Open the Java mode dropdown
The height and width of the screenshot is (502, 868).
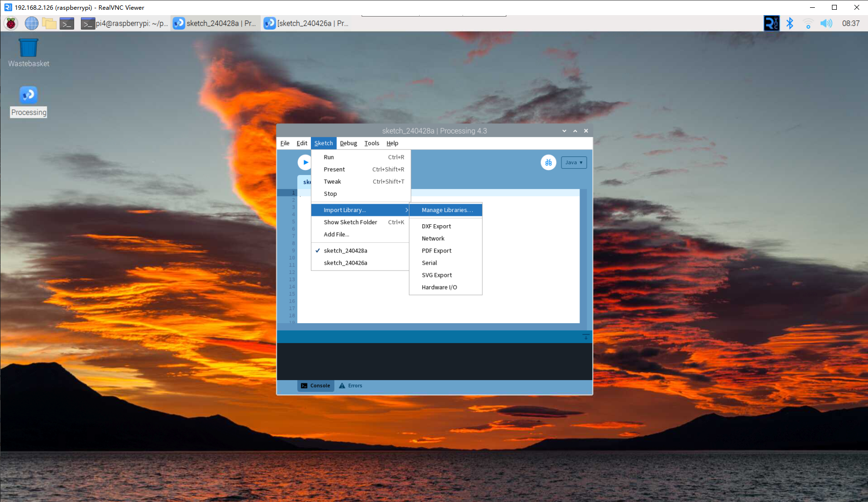[574, 162]
